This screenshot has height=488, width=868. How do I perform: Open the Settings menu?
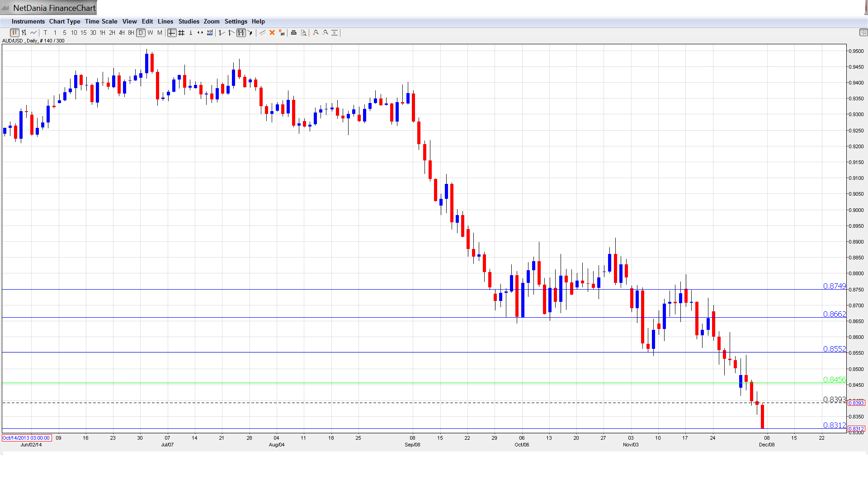coord(236,21)
